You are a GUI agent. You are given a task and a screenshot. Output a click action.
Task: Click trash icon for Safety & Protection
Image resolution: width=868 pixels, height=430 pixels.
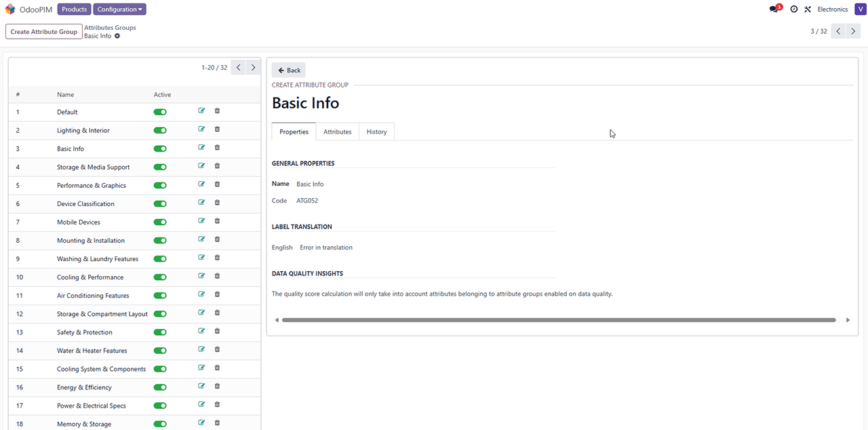[x=217, y=332]
